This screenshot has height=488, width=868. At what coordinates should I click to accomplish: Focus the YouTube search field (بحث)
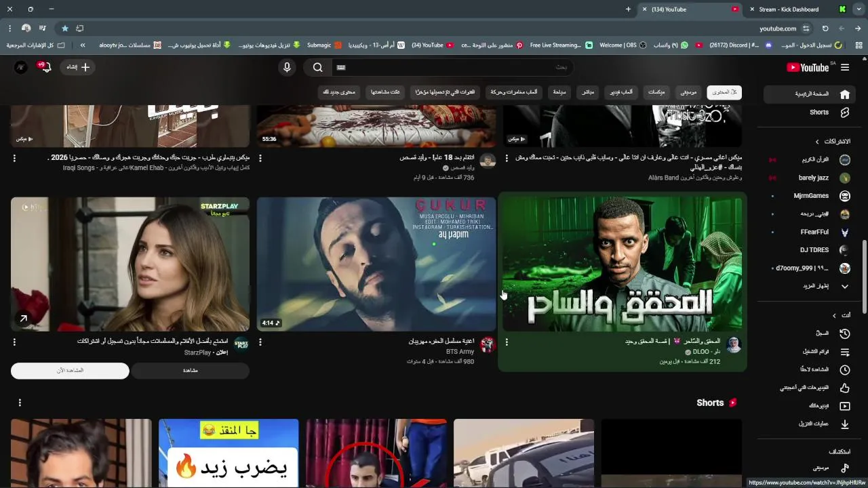452,67
